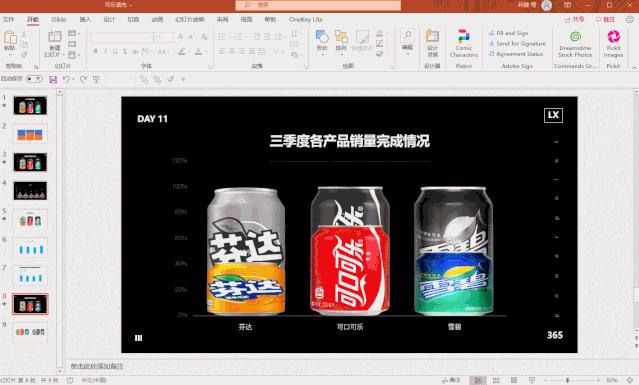Click the notes area below slide
This screenshot has height=385, width=639.
tap(350, 366)
